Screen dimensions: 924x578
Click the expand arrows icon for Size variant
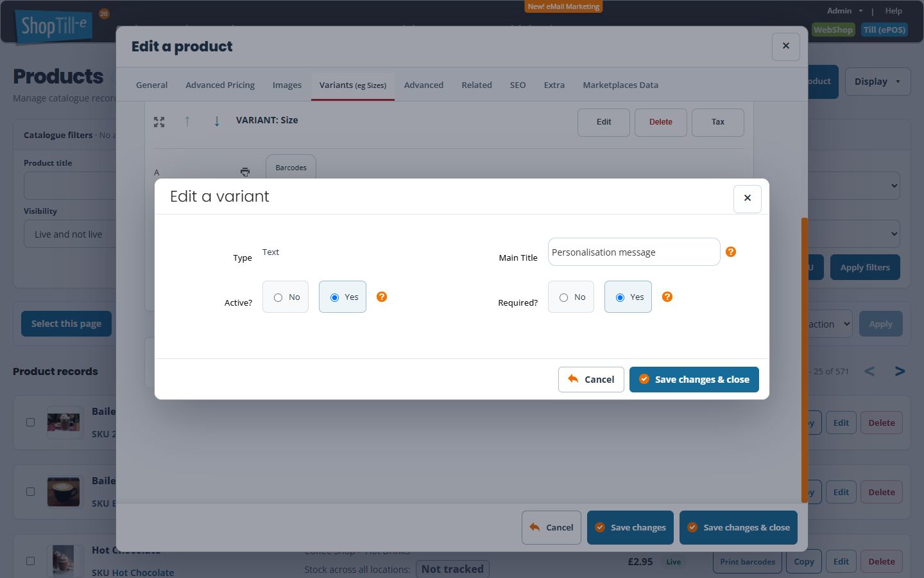(x=159, y=122)
